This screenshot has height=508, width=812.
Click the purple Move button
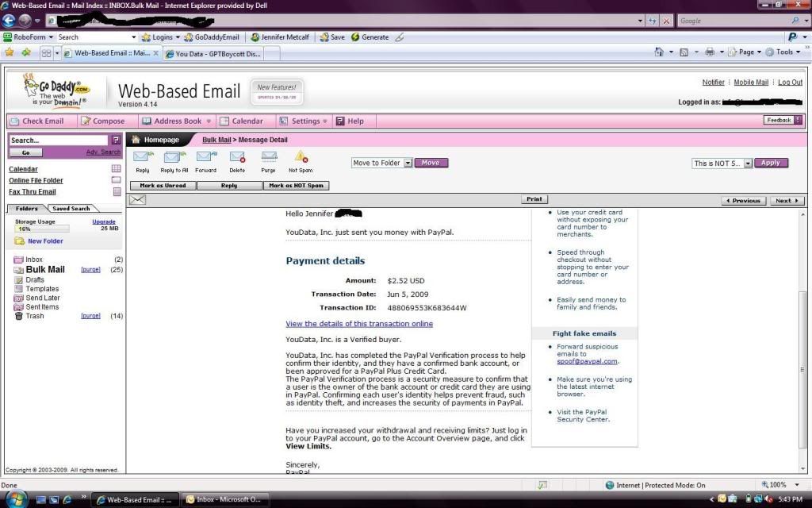click(x=431, y=163)
